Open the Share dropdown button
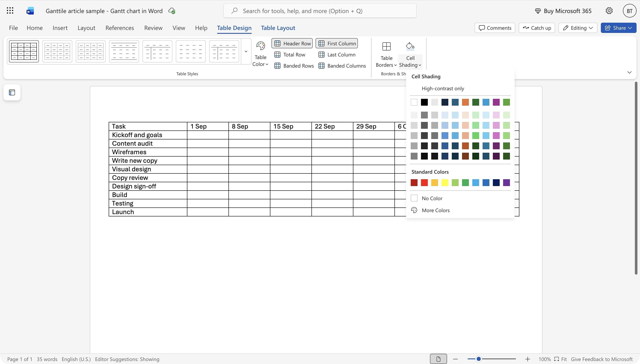Screen dimensions: 640x364 coord(618,28)
